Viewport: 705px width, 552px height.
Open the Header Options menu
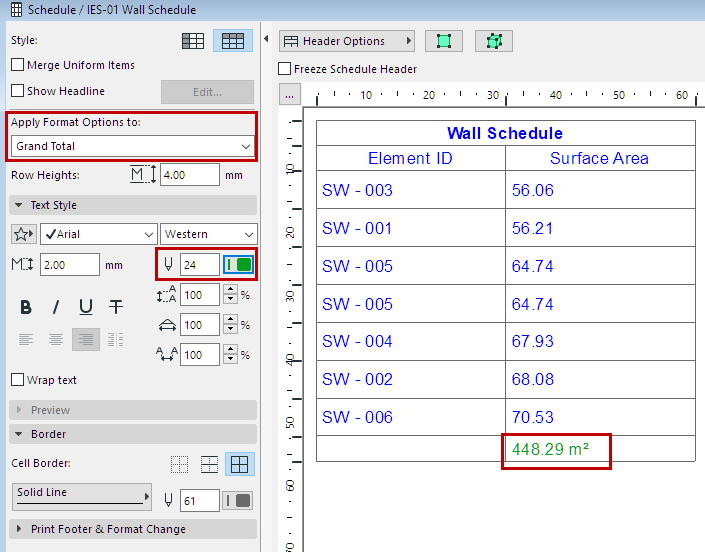(x=347, y=41)
